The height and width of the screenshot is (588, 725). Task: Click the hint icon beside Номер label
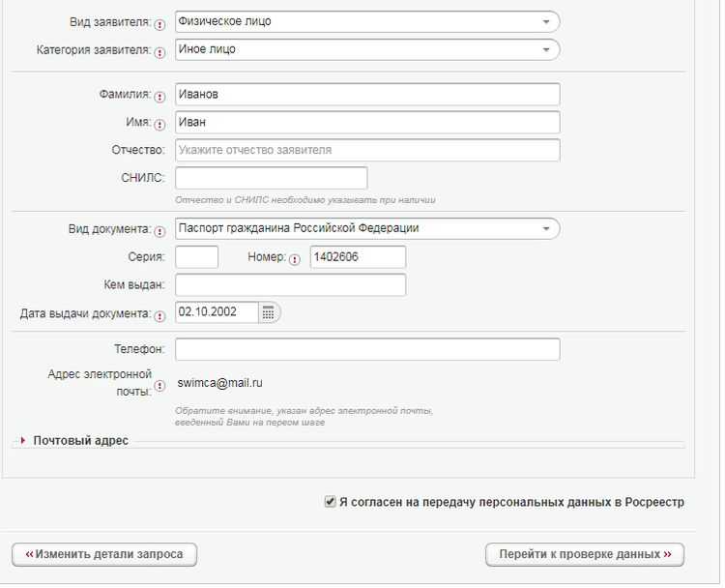tap(294, 259)
